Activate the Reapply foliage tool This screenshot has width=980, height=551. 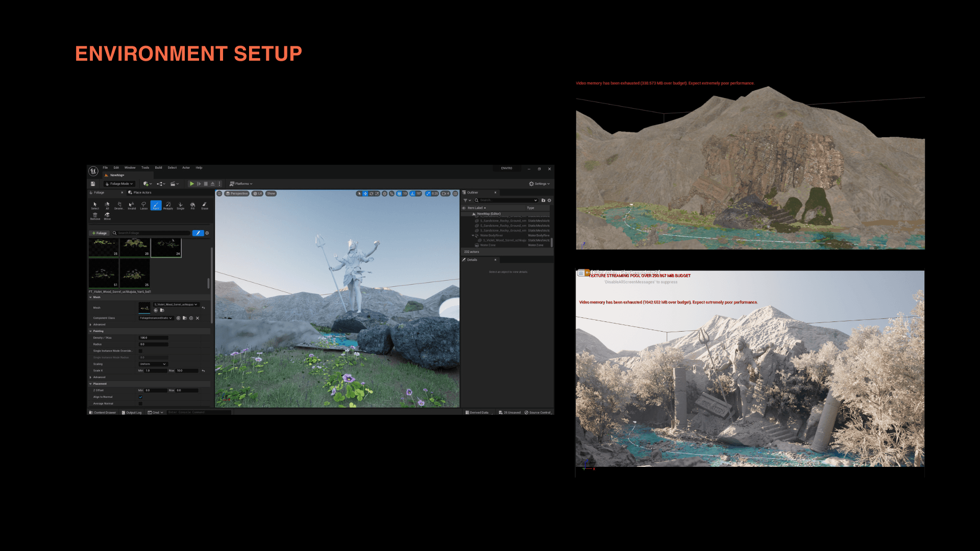[168, 205]
